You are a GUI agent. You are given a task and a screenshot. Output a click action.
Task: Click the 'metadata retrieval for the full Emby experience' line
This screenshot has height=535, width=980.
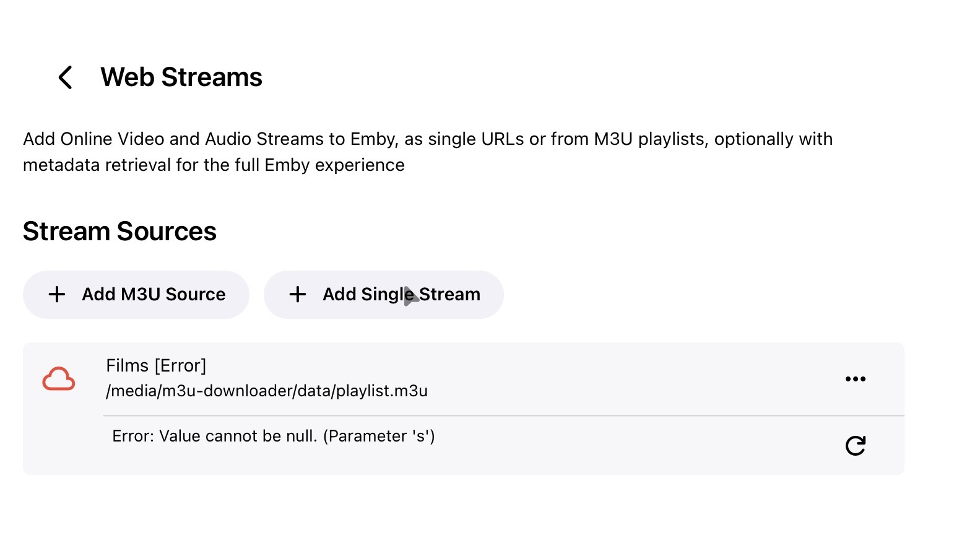tap(214, 165)
